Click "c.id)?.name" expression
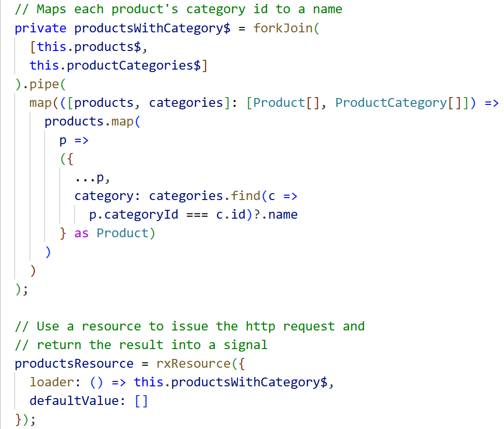504x429 pixels. pyautogui.click(x=257, y=215)
